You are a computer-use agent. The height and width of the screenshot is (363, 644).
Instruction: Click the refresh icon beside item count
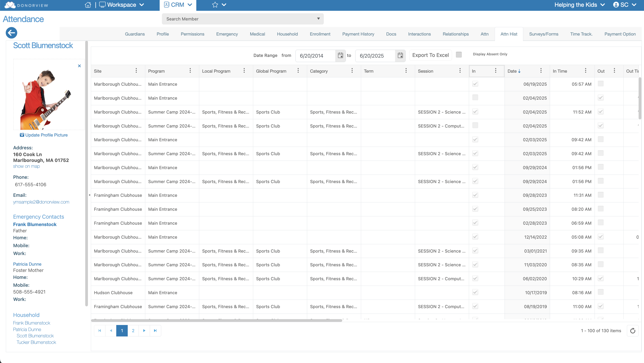click(633, 330)
